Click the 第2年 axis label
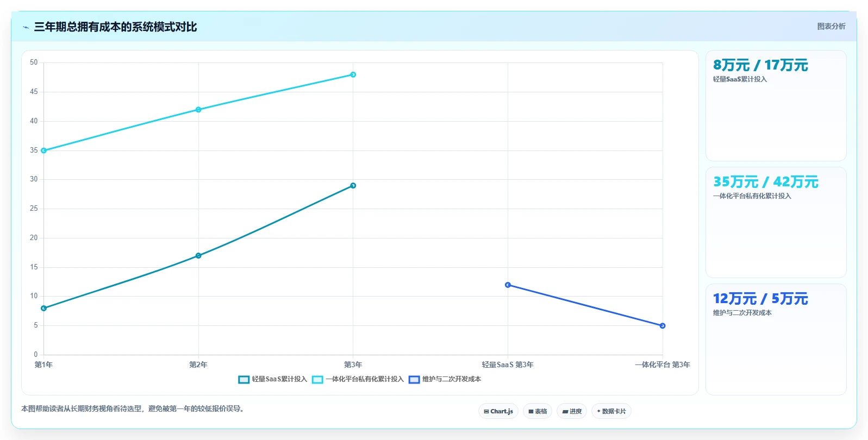 (x=198, y=365)
